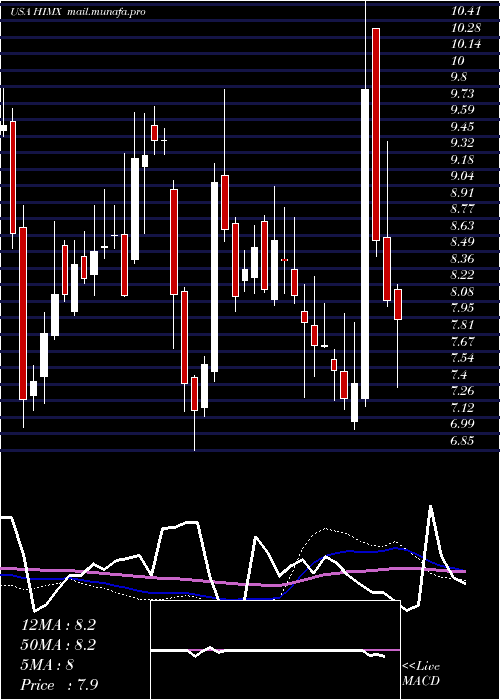Select the 8.49 price axis label
Screen dimensions: 500x700
pos(463,242)
